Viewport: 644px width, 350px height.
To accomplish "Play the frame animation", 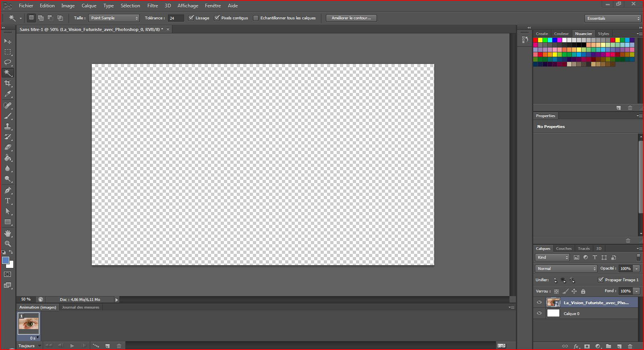I will tap(72, 346).
